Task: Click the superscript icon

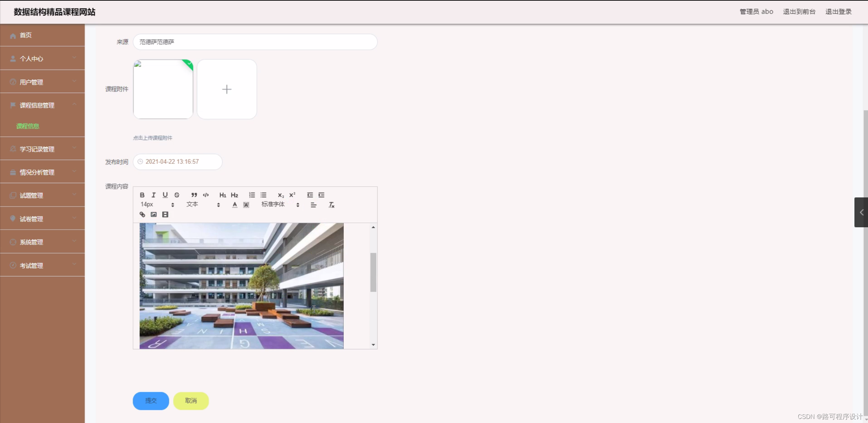Action: (x=292, y=195)
